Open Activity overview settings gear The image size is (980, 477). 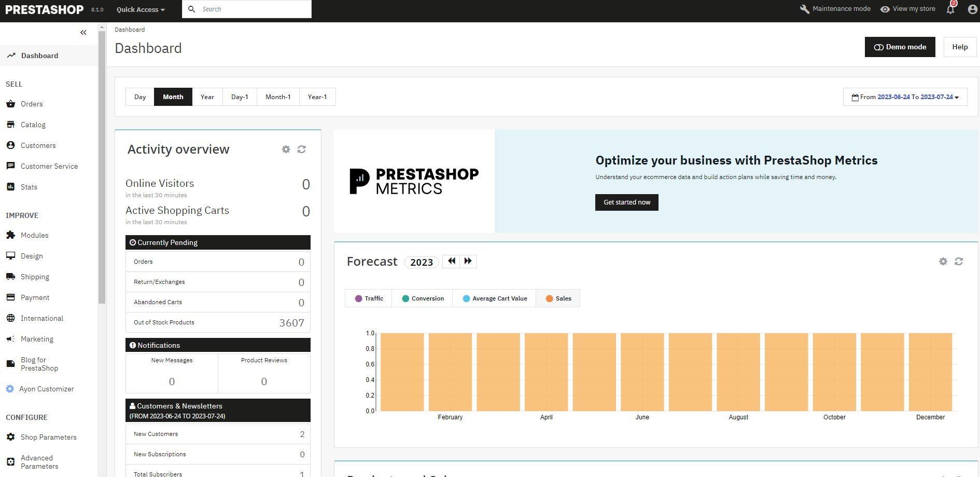286,149
